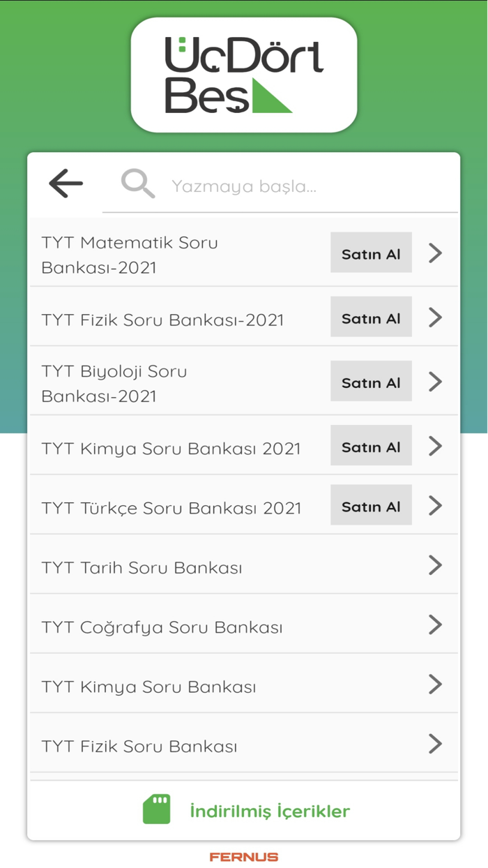Tap the FERNUS brand link at bottom

[244, 857]
